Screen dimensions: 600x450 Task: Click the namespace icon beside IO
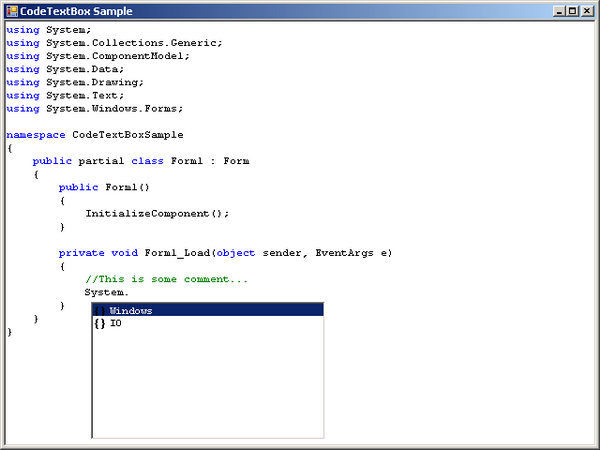100,324
